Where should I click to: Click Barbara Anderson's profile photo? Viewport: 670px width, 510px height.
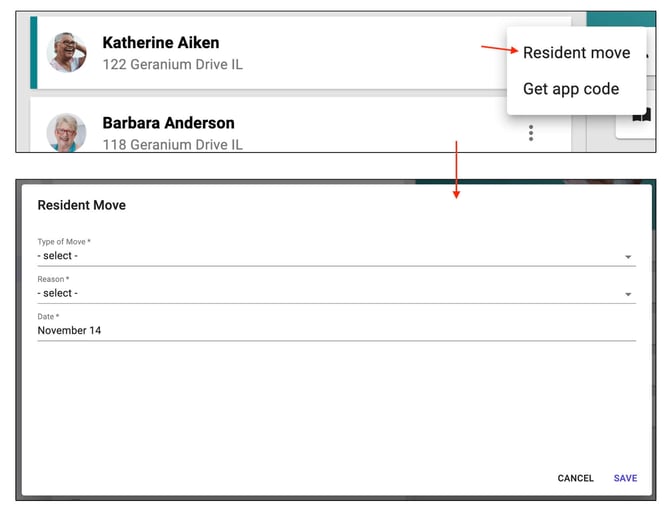tap(67, 133)
